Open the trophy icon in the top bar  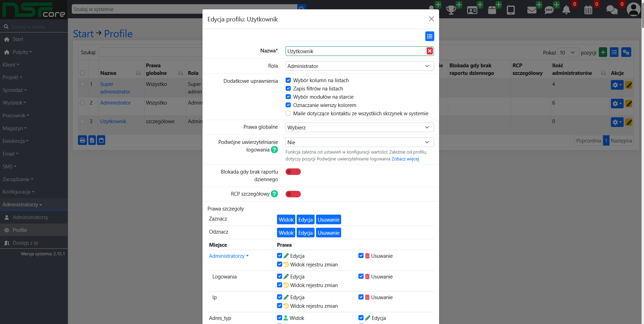[451, 10]
